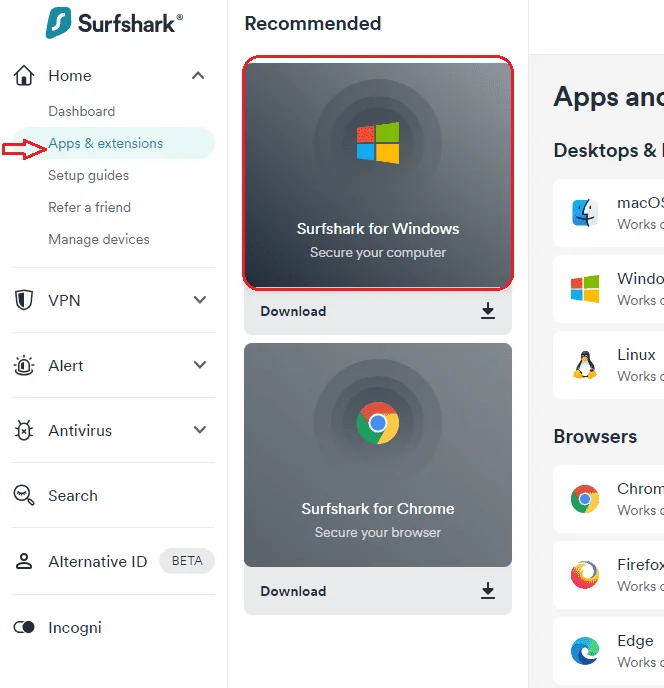Click the Incogni toggle-shaped icon
The width and height of the screenshot is (664, 688).
tap(24, 627)
